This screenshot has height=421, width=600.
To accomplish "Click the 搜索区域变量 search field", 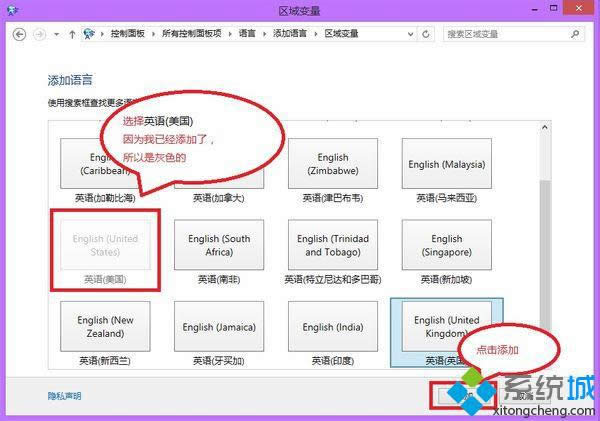I will point(514,34).
